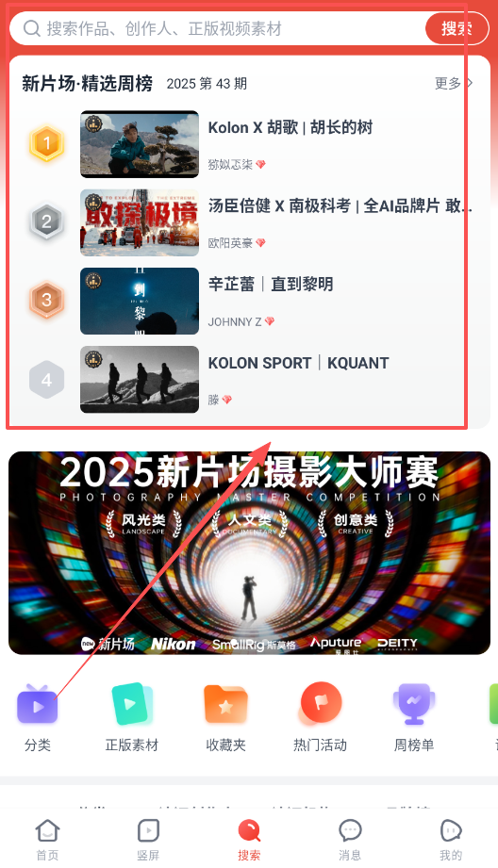The height and width of the screenshot is (868, 498).
Task: Open the KOLON SPORT KQUANT thumbnail
Action: [x=140, y=380]
